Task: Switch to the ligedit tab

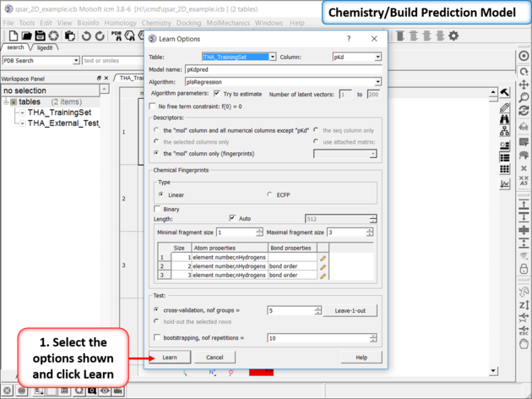Action: (45, 48)
